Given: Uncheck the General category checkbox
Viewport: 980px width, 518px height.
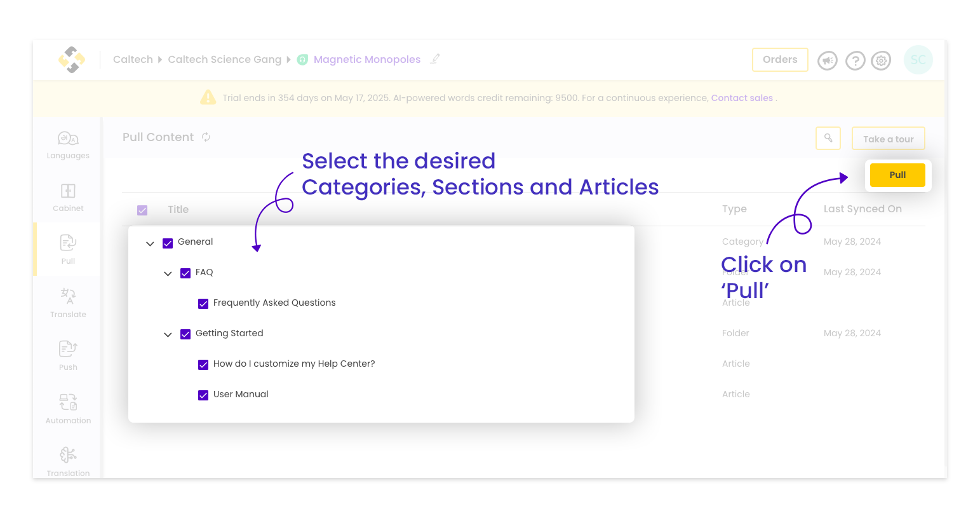Looking at the screenshot, I should pos(168,243).
